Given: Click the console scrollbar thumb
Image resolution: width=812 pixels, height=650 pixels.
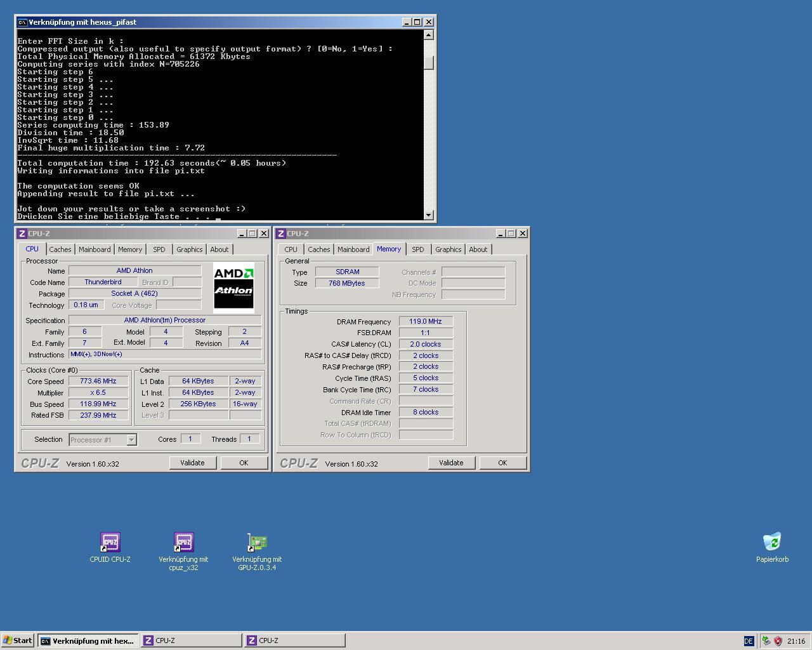Looking at the screenshot, I should [x=429, y=63].
